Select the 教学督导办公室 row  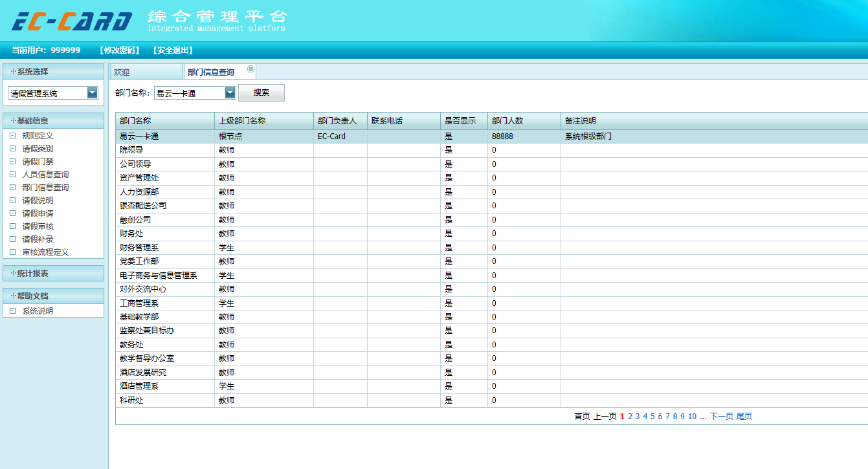[x=492, y=358]
